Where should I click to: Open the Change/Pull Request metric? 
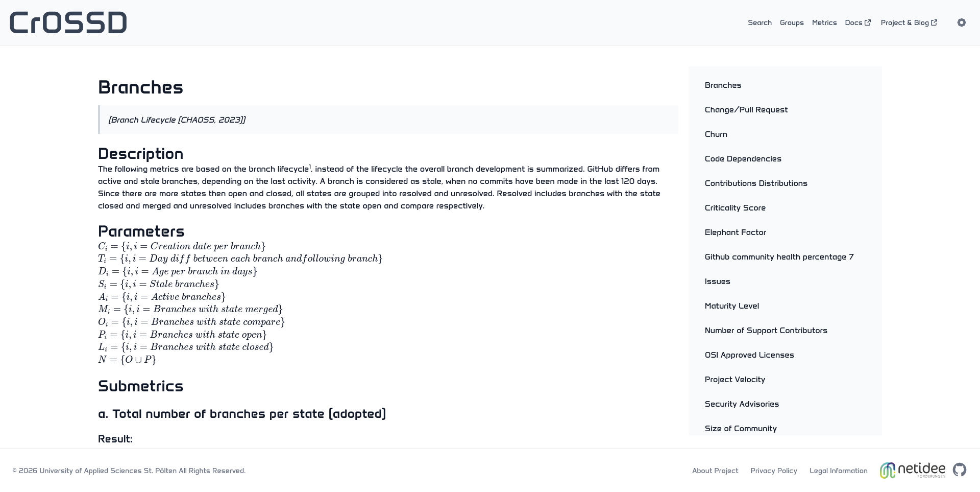[746, 110]
